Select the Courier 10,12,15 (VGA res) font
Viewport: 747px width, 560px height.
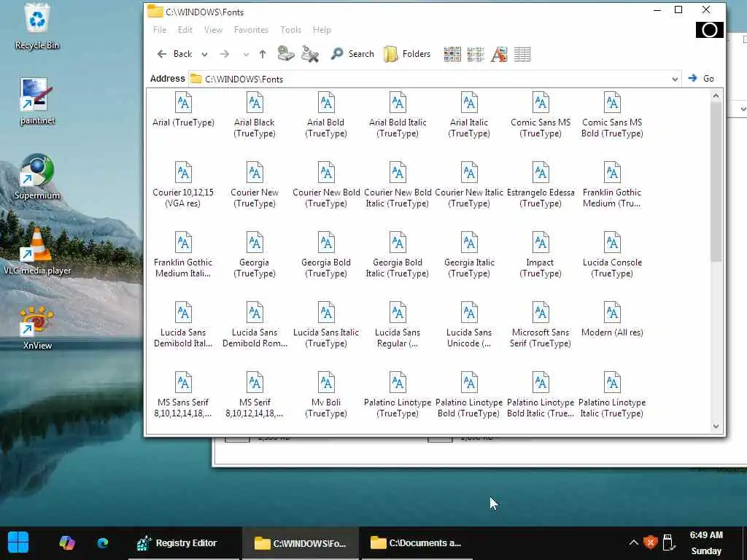click(183, 184)
